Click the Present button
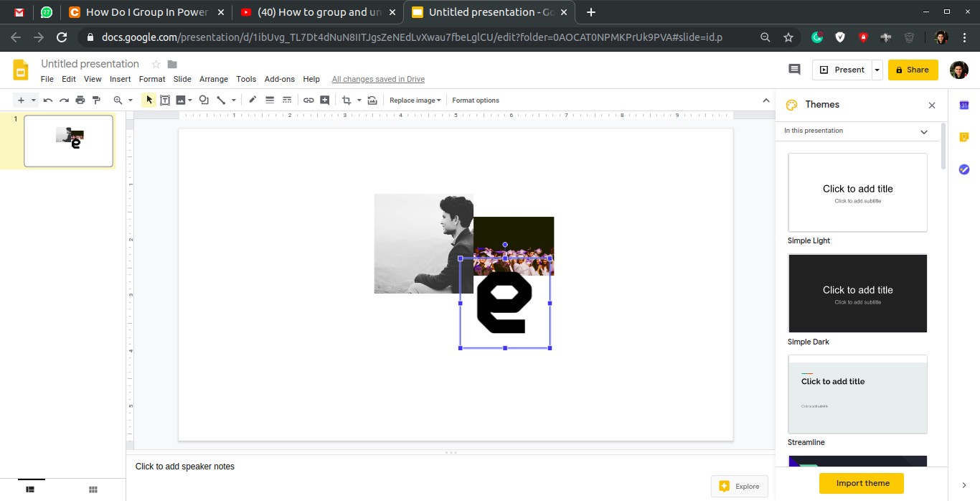The image size is (980, 501). 842,70
